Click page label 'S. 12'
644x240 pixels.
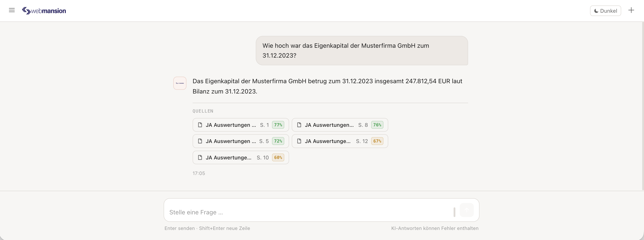coord(362,141)
